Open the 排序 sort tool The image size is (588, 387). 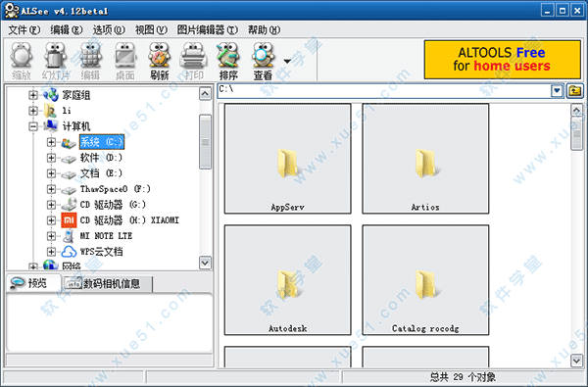click(228, 61)
